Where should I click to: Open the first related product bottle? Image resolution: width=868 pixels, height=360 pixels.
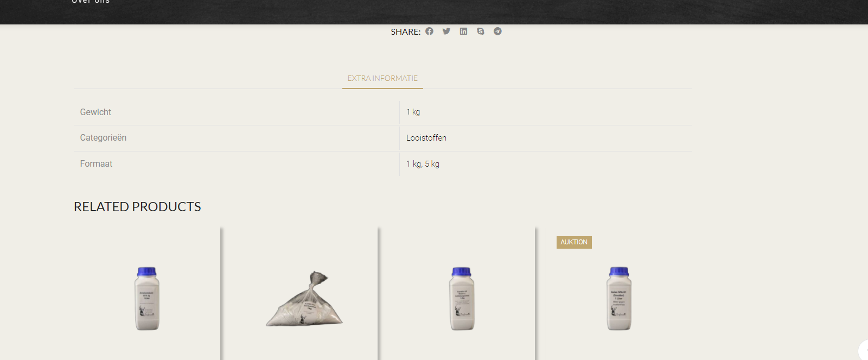click(147, 298)
